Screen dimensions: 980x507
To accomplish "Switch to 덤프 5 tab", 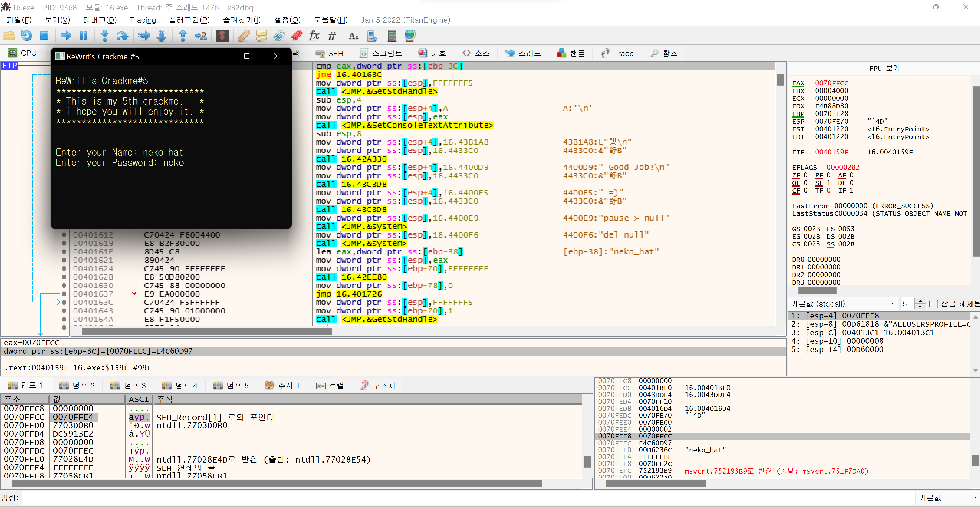I will pyautogui.click(x=231, y=386).
